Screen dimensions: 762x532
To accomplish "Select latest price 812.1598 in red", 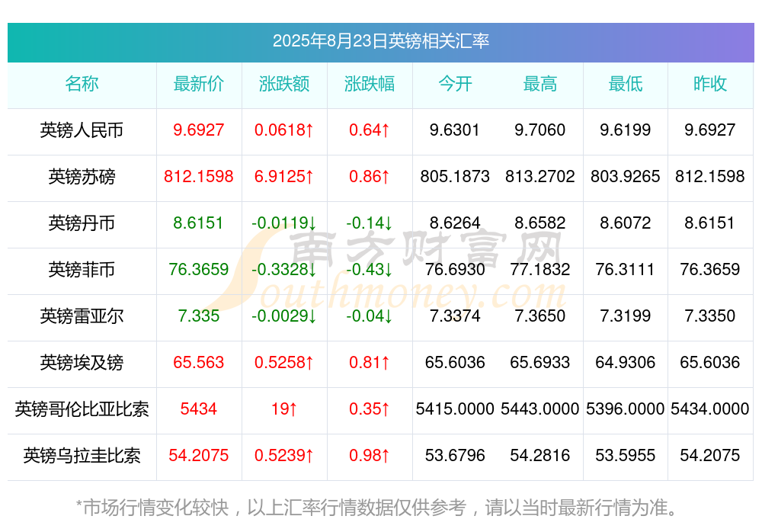I will coord(199,177).
